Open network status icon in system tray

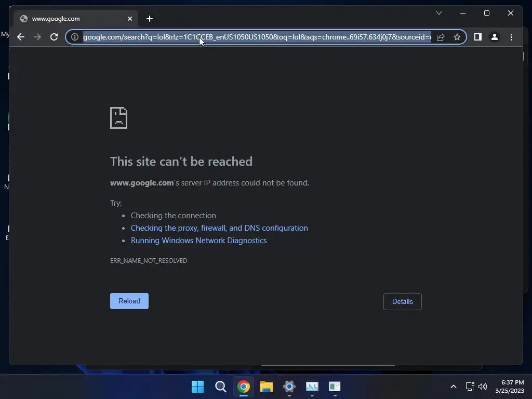(x=470, y=387)
